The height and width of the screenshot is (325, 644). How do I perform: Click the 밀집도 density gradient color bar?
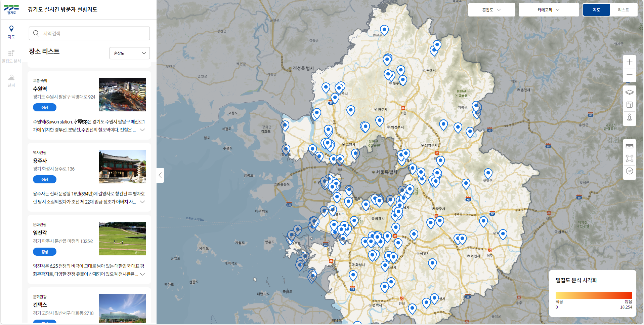click(x=594, y=295)
